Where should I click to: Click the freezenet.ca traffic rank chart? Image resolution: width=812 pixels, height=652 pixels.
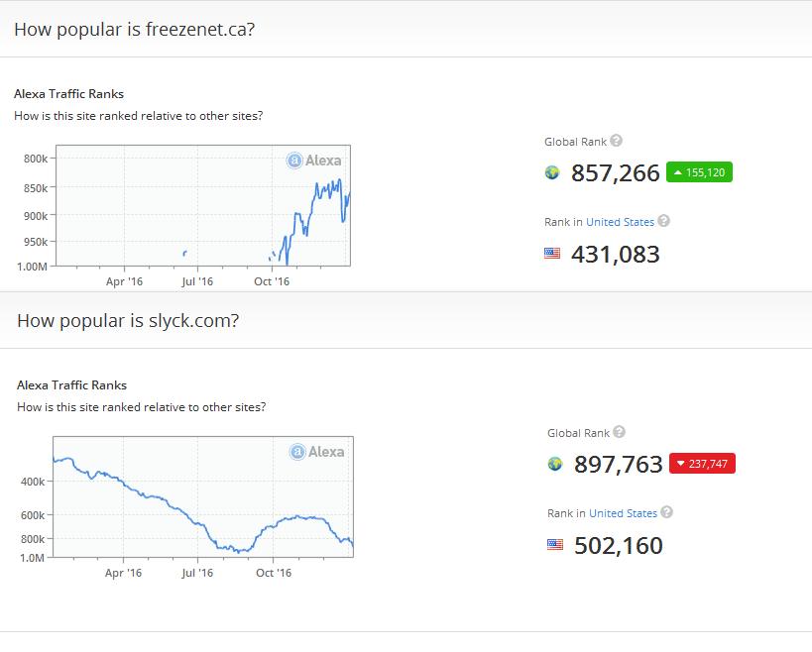pos(203,205)
